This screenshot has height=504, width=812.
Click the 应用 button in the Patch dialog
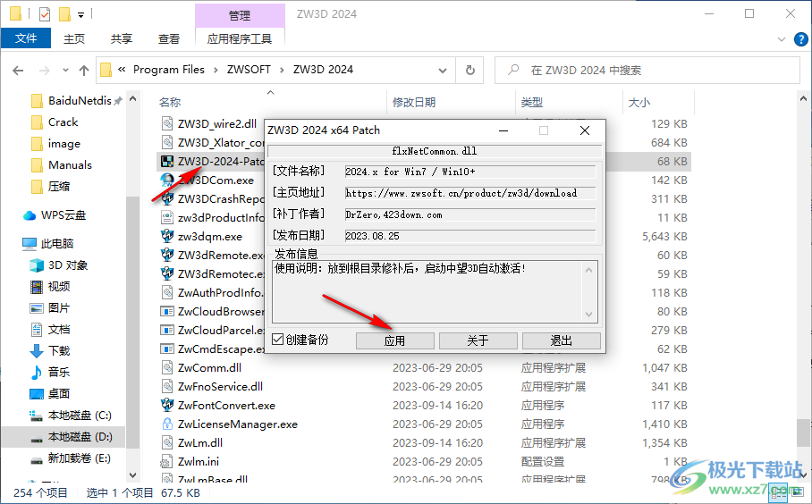coord(394,340)
